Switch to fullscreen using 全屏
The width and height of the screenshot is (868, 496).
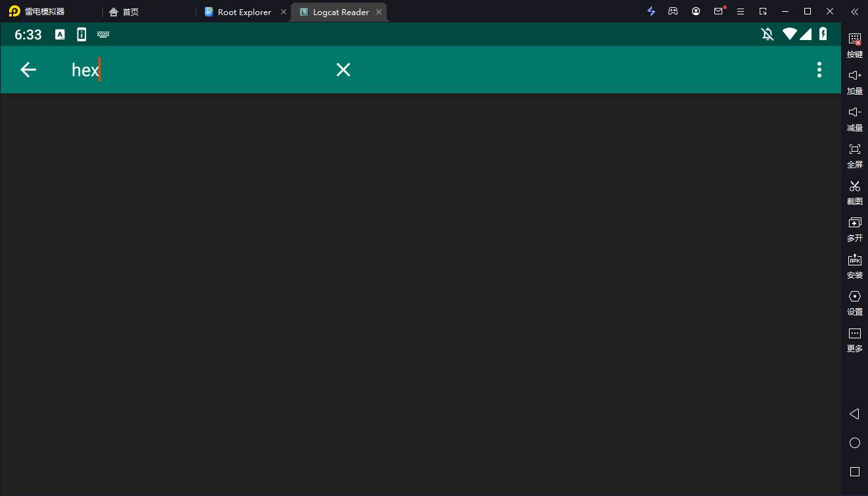click(854, 156)
